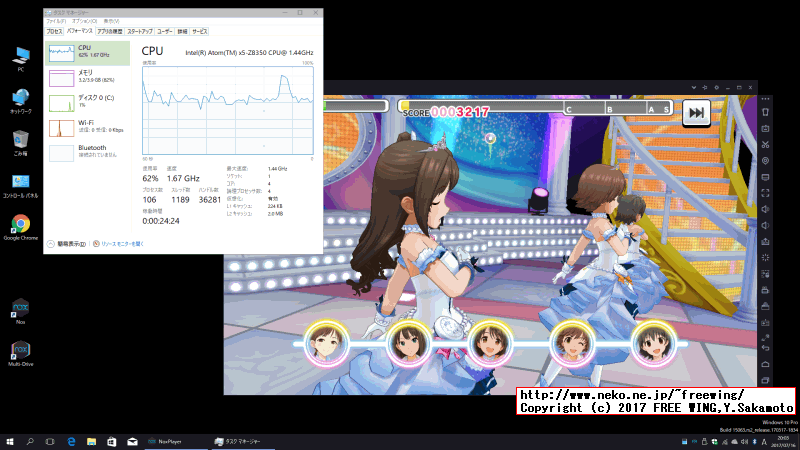This screenshot has width=800, height=450.
Task: Select CPU in Task Manager performance list
Action: [x=87, y=53]
